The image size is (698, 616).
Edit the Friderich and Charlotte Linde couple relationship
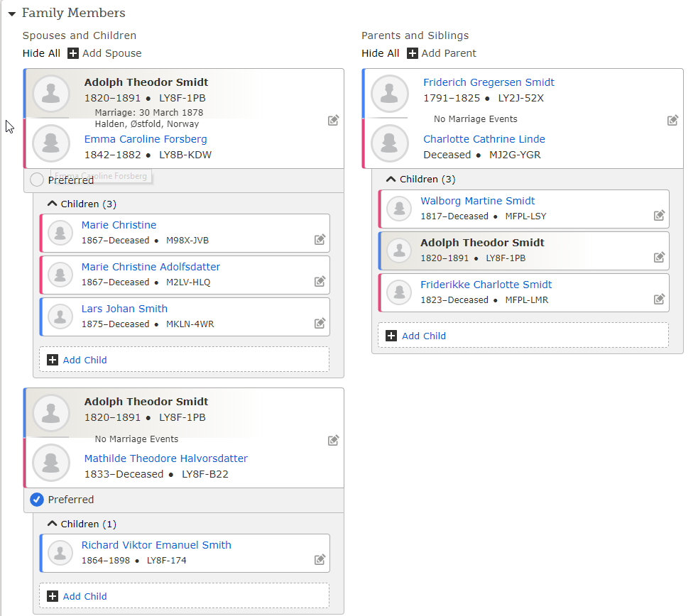coord(672,121)
